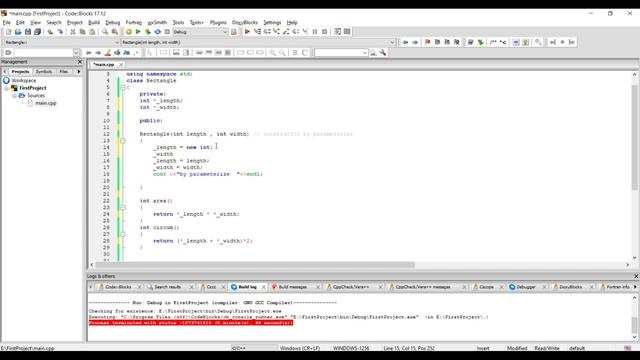The image size is (640, 360).
Task: Open the Settings menu
Action: click(x=272, y=22)
